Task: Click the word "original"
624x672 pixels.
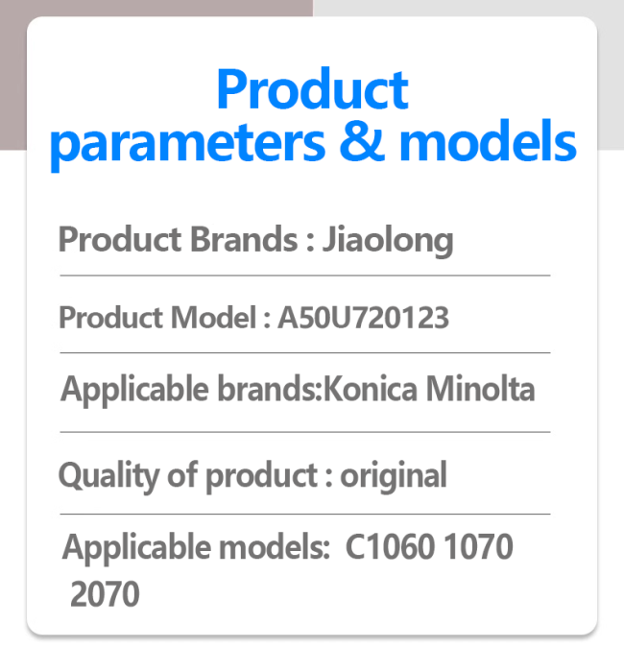Action: [x=394, y=476]
